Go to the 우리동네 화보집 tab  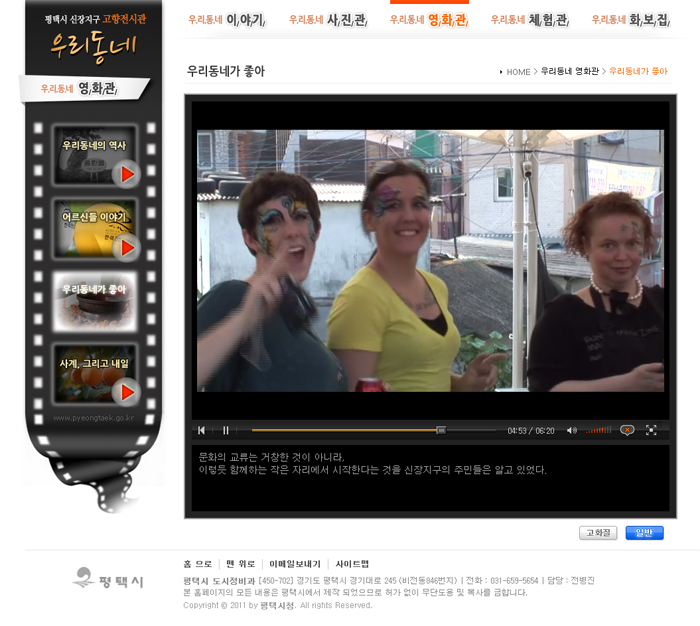[630, 20]
